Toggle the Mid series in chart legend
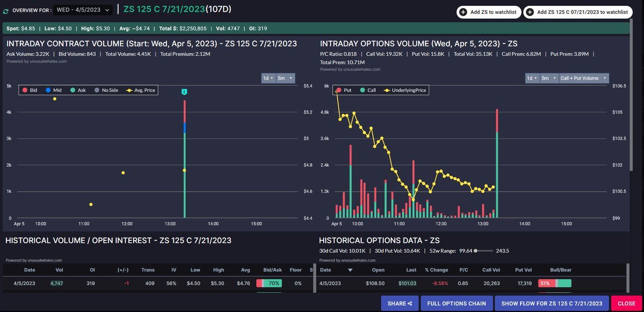Image resolution: width=644 pixels, height=312 pixels. point(53,90)
